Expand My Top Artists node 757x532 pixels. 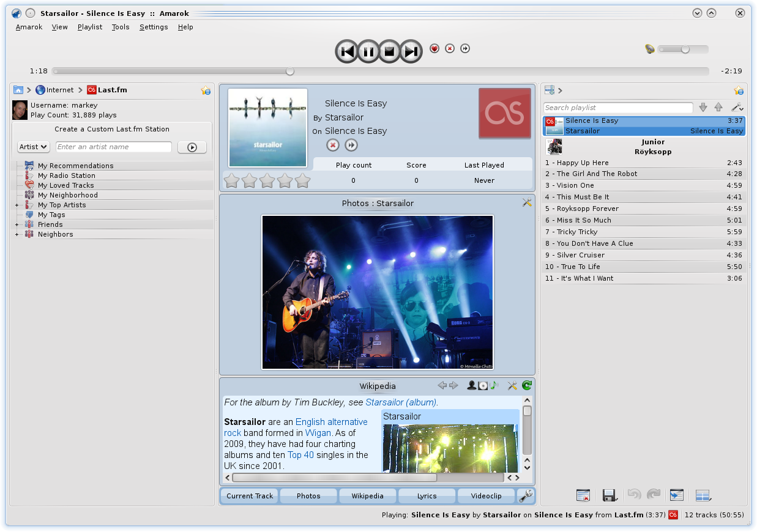point(17,205)
